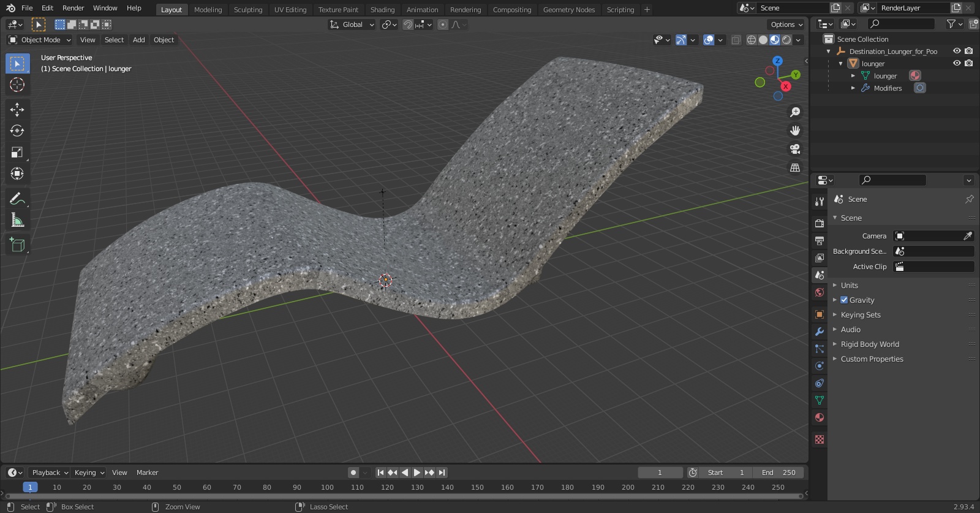
Task: Hide the lounger object in viewport
Action: 957,63
